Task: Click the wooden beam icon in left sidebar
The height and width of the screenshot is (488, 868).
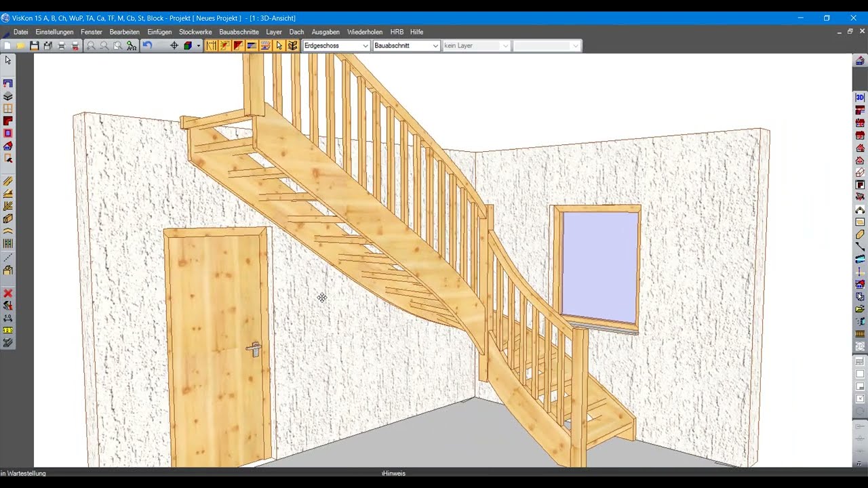Action: coord(8,218)
